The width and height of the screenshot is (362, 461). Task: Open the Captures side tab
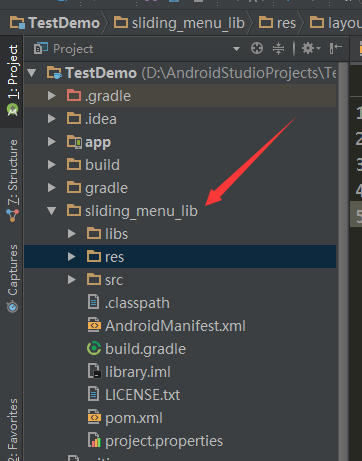pos(12,278)
